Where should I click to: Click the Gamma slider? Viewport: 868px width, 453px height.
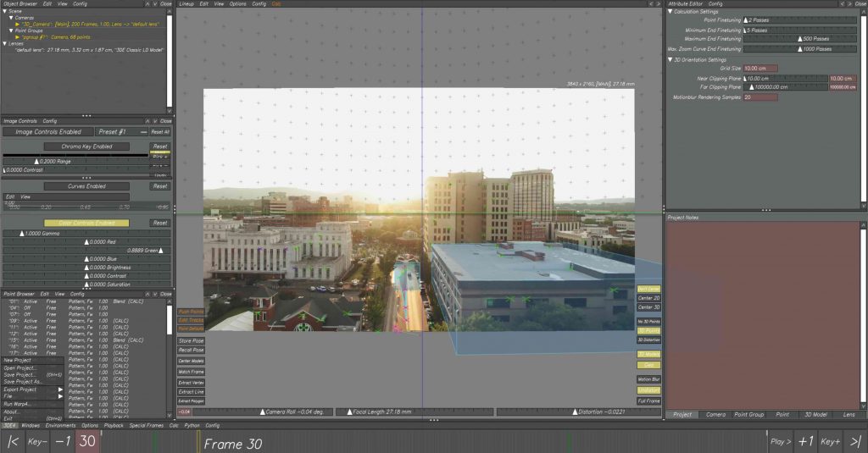click(x=86, y=233)
